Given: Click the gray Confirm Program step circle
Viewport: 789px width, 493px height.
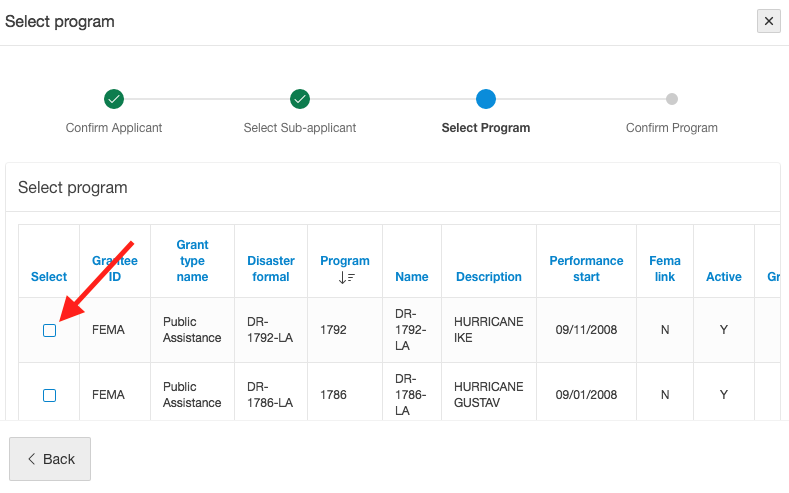Looking at the screenshot, I should 672,99.
